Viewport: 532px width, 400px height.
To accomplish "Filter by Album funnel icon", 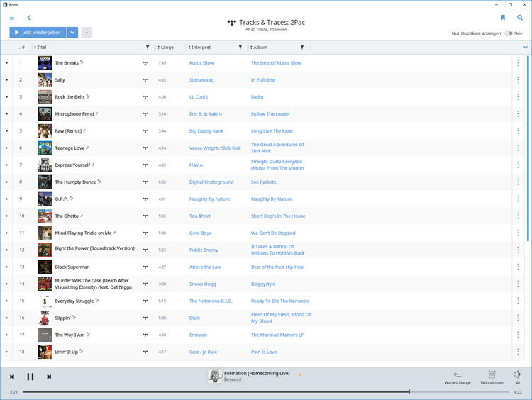I will (302, 47).
